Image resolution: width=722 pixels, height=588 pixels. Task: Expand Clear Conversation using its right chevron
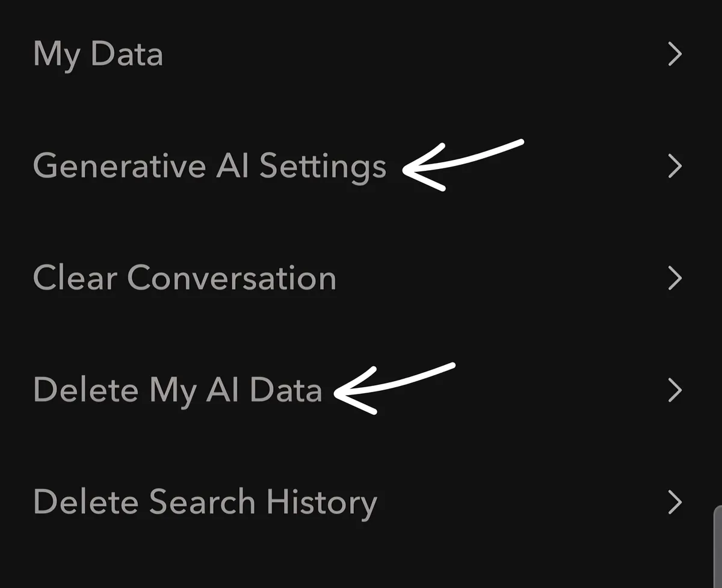(x=675, y=278)
